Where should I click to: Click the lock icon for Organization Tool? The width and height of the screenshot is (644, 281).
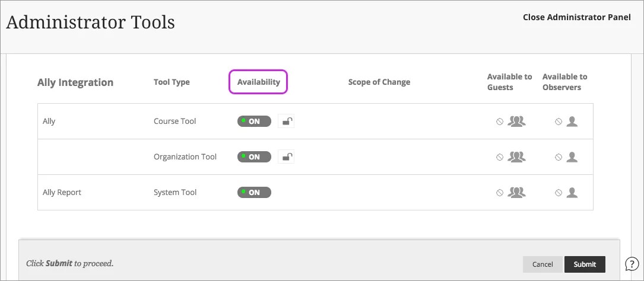click(x=286, y=157)
